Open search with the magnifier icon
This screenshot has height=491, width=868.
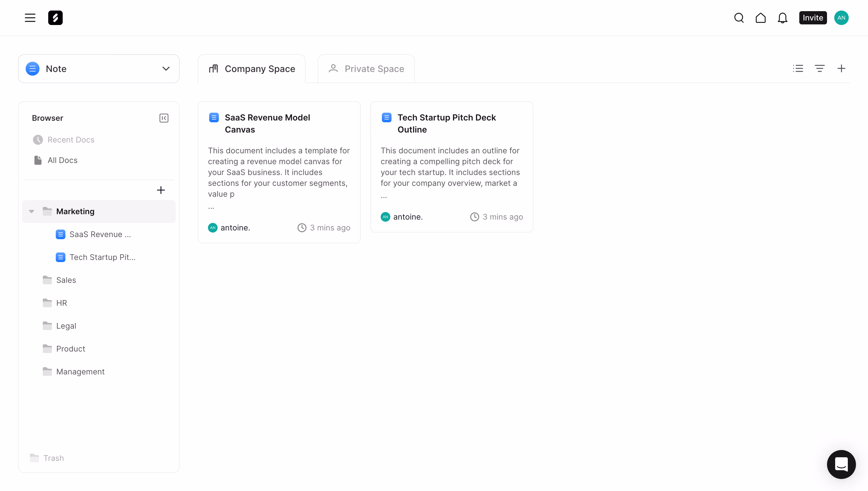(x=739, y=18)
